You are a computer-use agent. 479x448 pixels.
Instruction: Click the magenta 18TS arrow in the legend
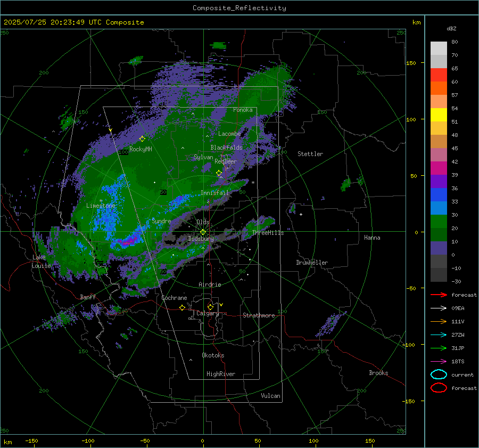click(x=439, y=362)
